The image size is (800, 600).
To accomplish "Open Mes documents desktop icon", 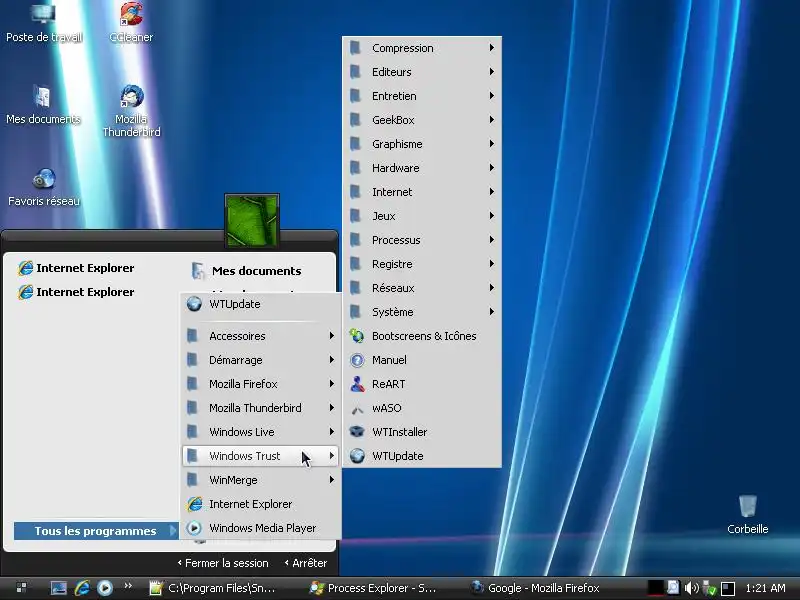I will (43, 106).
